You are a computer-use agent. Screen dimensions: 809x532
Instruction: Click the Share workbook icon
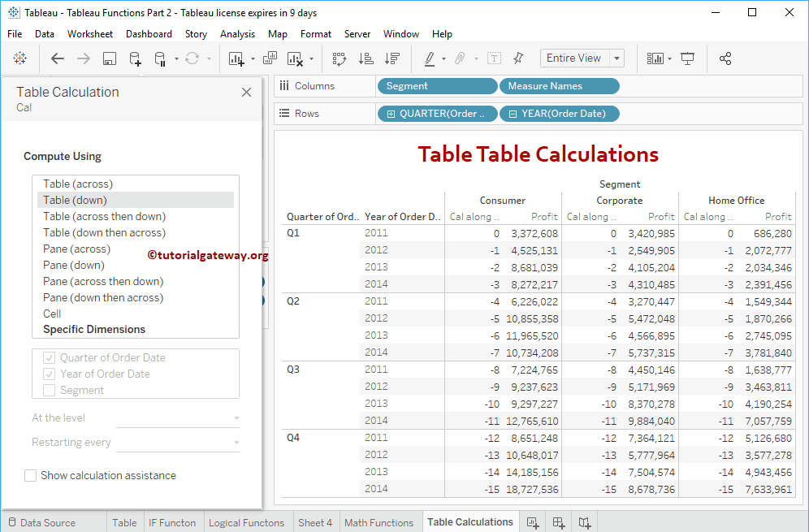point(725,58)
